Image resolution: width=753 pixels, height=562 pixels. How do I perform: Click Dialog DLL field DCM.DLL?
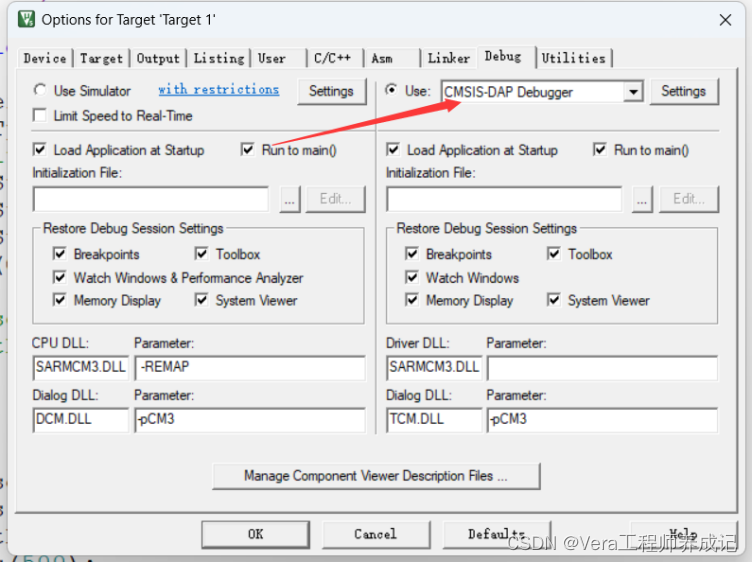(81, 420)
